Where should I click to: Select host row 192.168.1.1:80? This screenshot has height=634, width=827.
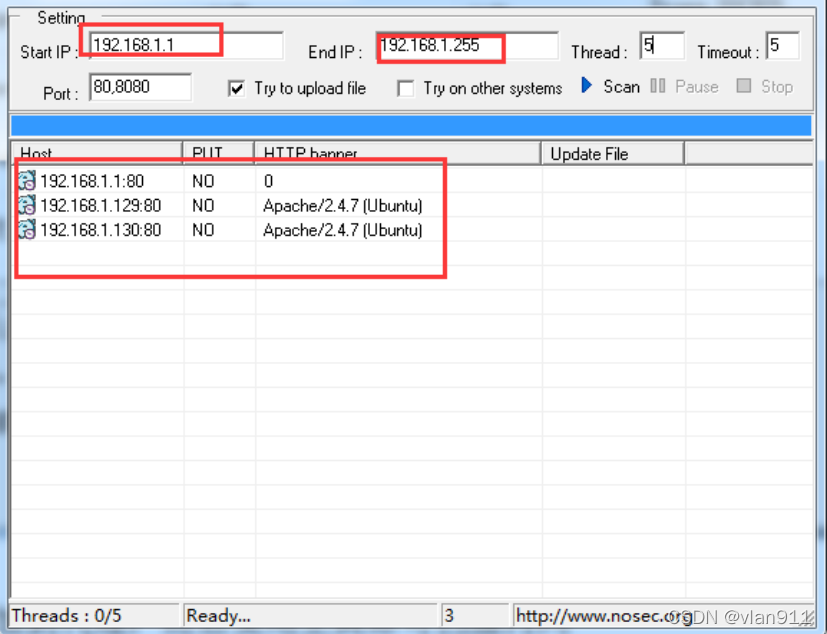point(411,181)
